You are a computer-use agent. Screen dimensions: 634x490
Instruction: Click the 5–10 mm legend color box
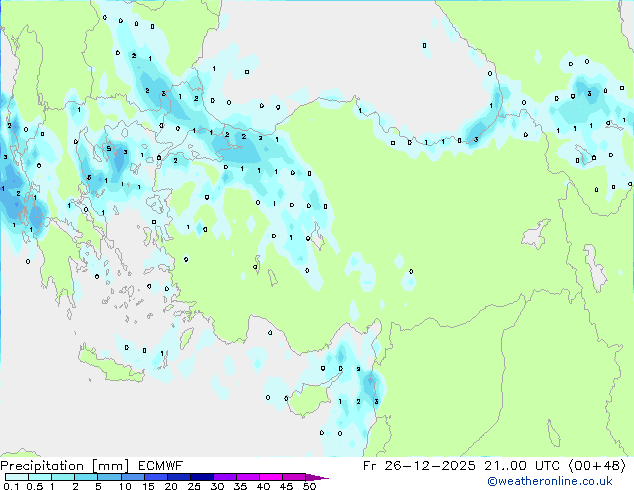tap(110, 477)
